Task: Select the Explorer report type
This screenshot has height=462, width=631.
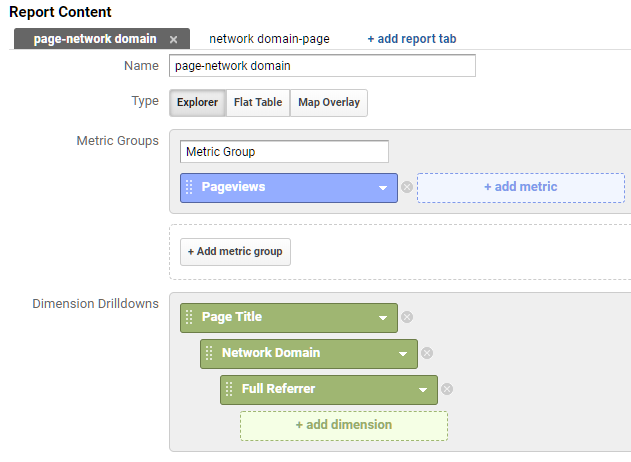Action: pyautogui.click(x=198, y=103)
